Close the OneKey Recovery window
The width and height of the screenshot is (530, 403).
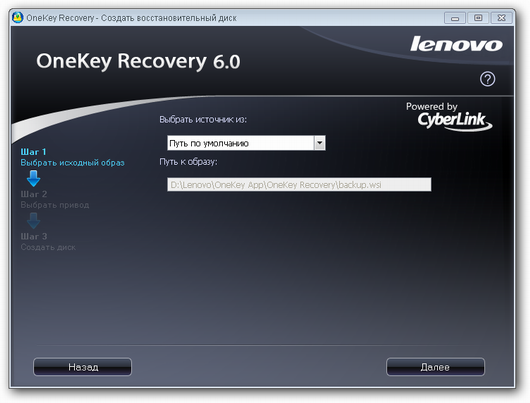pos(502,18)
